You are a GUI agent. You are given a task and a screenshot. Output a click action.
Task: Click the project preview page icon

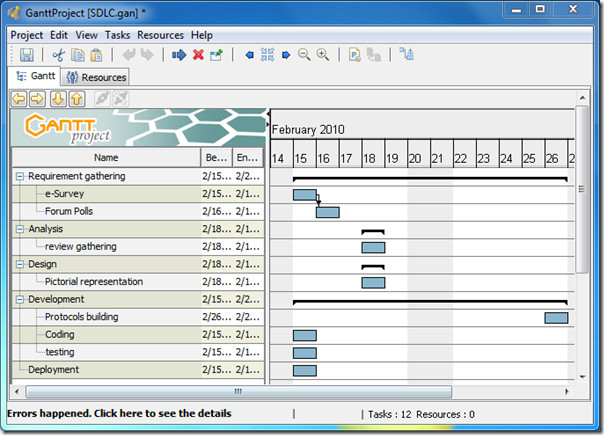(355, 55)
